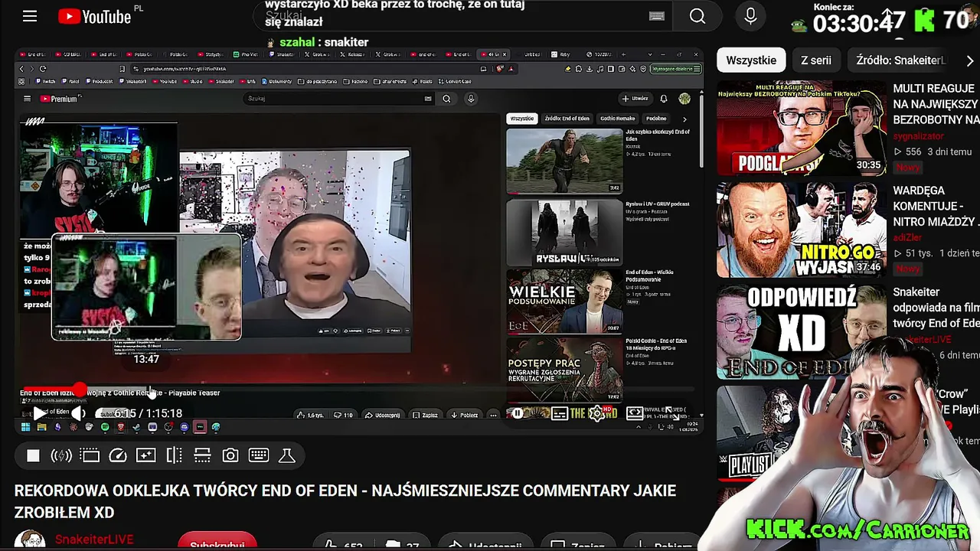Open the WARDĘGA KOMENTUJE video title
The image size is (980, 551).
[936, 206]
